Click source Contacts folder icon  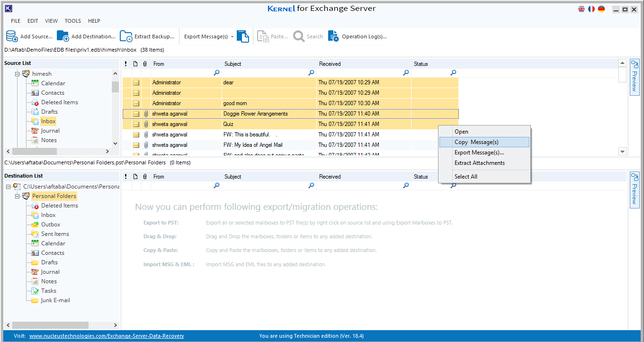(35, 93)
